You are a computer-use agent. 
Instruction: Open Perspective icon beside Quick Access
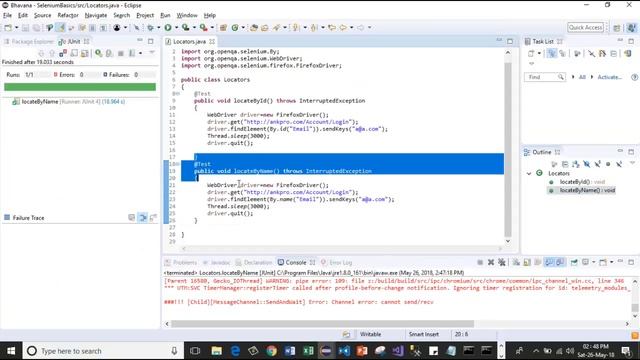(617, 27)
